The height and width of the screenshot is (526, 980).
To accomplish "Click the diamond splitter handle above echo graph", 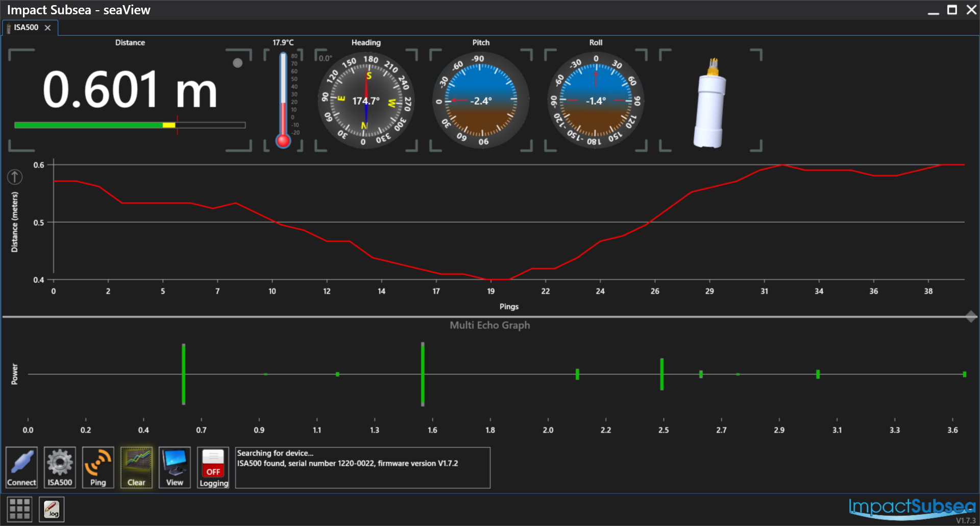I will [971, 317].
